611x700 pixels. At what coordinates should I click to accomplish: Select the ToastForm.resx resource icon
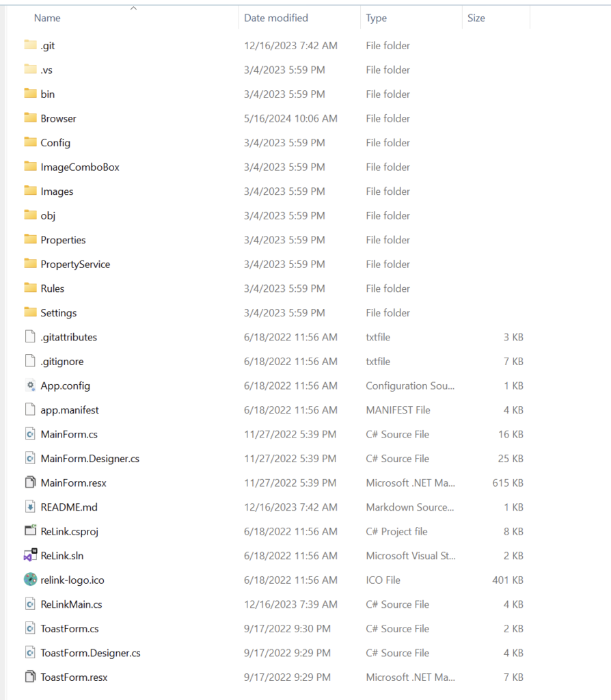[30, 677]
